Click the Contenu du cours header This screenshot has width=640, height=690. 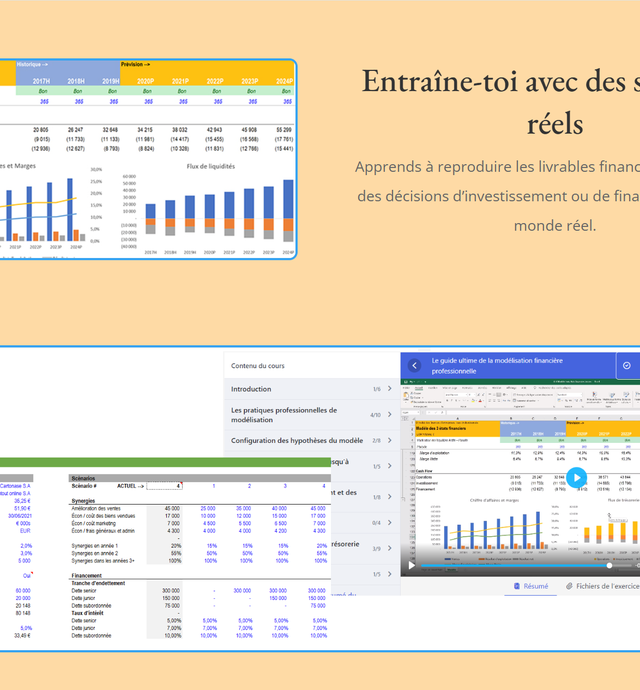pos(258,366)
